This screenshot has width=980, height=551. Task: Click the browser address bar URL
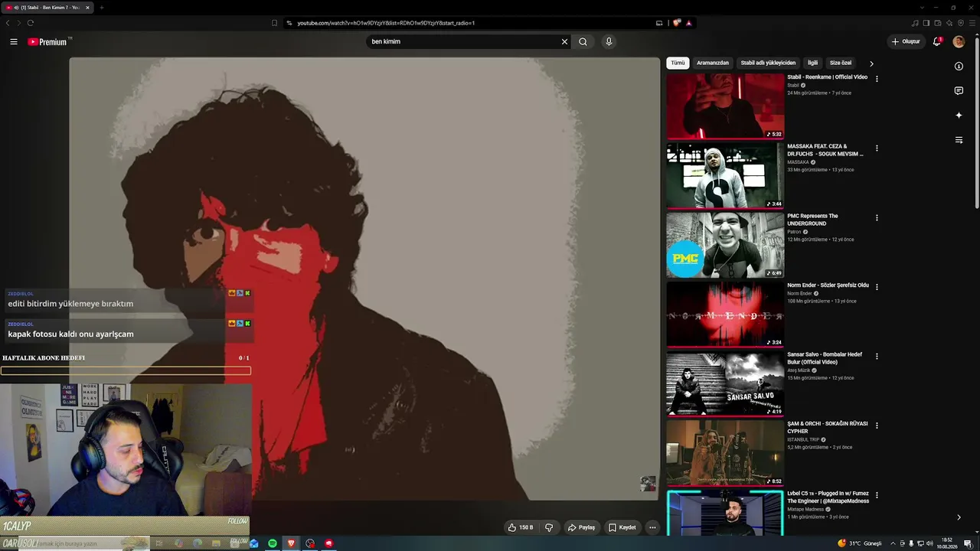click(x=386, y=23)
